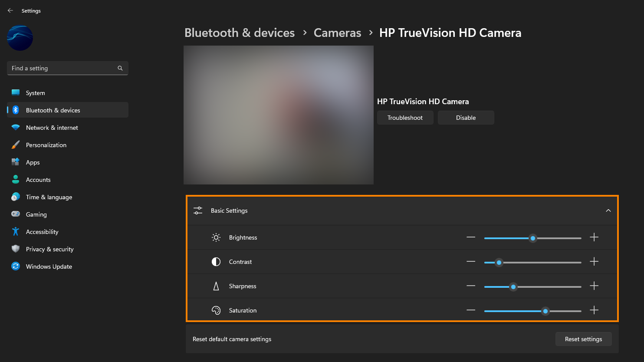Open Apps settings category
The width and height of the screenshot is (644, 362).
pos(68,162)
